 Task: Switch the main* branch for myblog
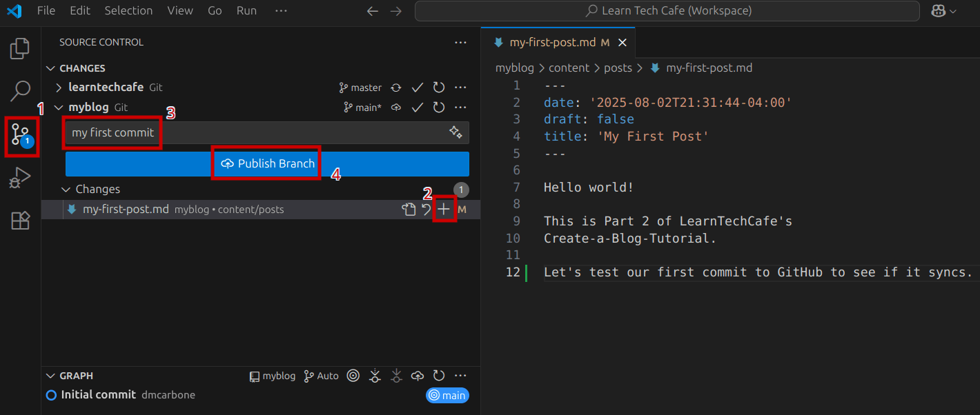[362, 108]
